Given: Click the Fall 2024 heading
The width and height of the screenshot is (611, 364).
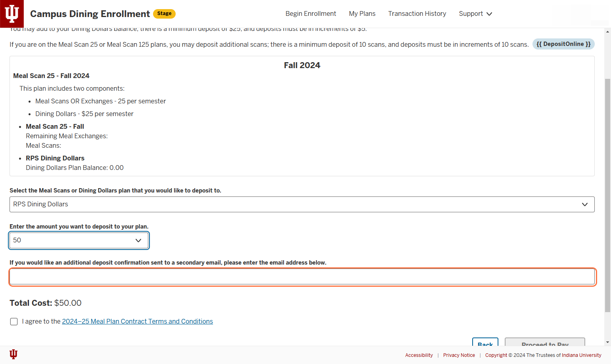Looking at the screenshot, I should pyautogui.click(x=302, y=65).
